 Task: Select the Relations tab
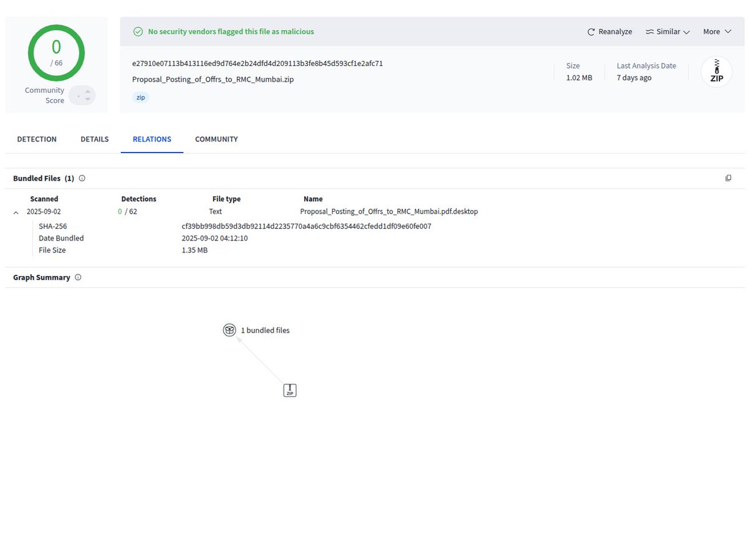(152, 140)
